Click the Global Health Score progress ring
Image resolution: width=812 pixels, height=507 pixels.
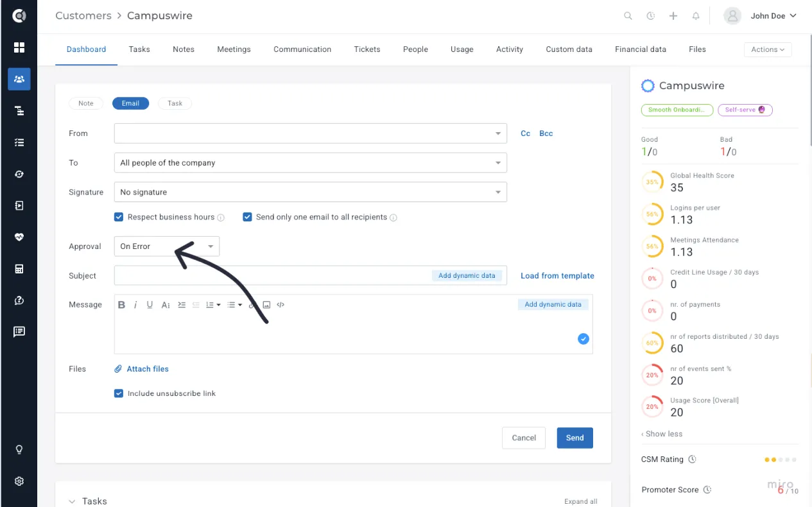[652, 182]
